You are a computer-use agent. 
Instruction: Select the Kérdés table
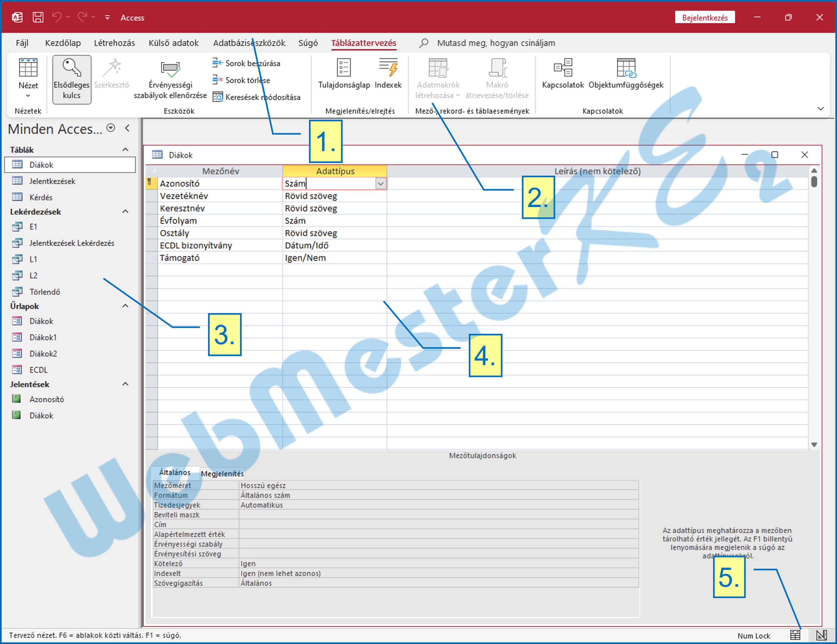point(70,197)
